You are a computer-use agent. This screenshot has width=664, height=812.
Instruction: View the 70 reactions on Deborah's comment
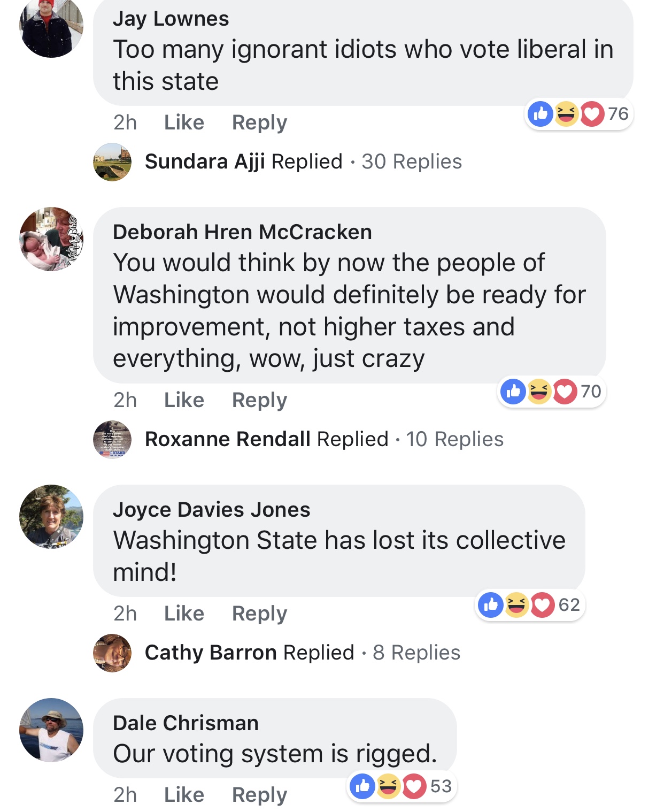point(551,392)
